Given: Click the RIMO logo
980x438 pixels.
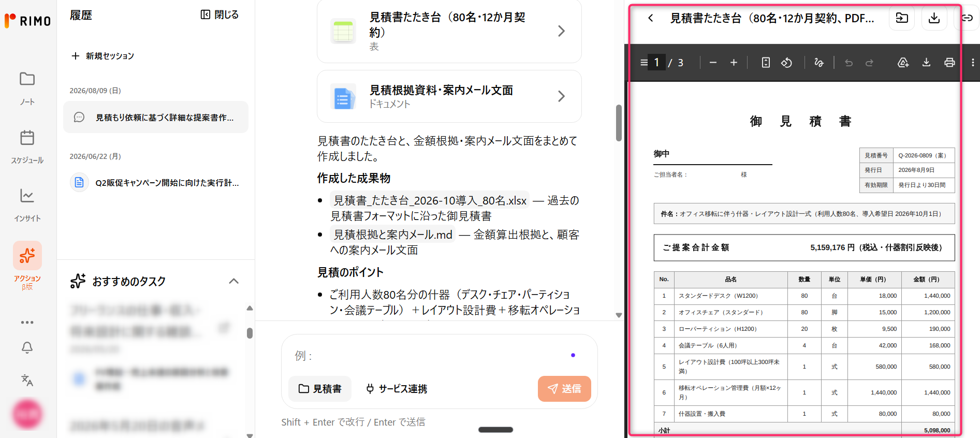Looking at the screenshot, I should point(27,21).
